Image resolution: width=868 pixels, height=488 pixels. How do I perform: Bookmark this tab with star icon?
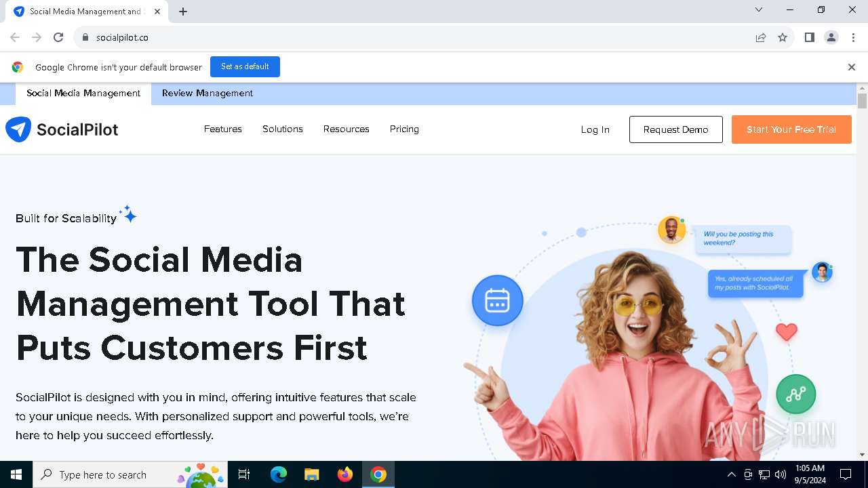[783, 37]
